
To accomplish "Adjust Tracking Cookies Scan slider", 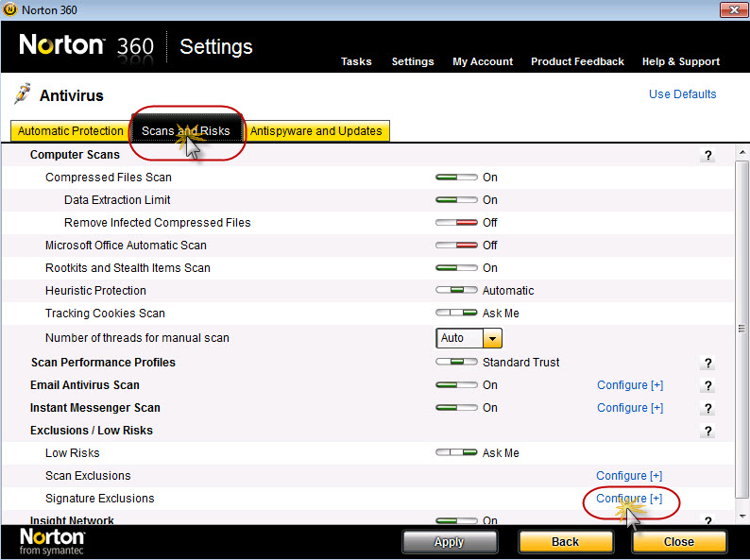I will tap(456, 313).
